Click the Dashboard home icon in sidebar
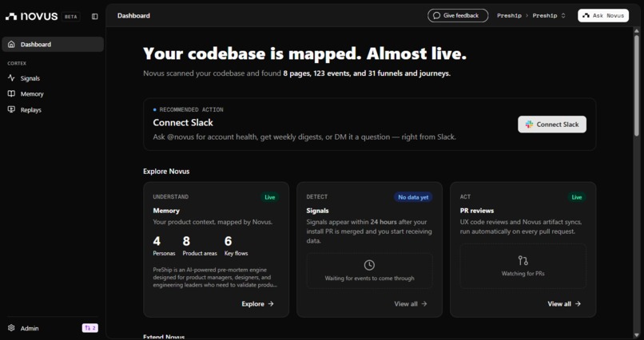644x340 pixels. pyautogui.click(x=11, y=44)
